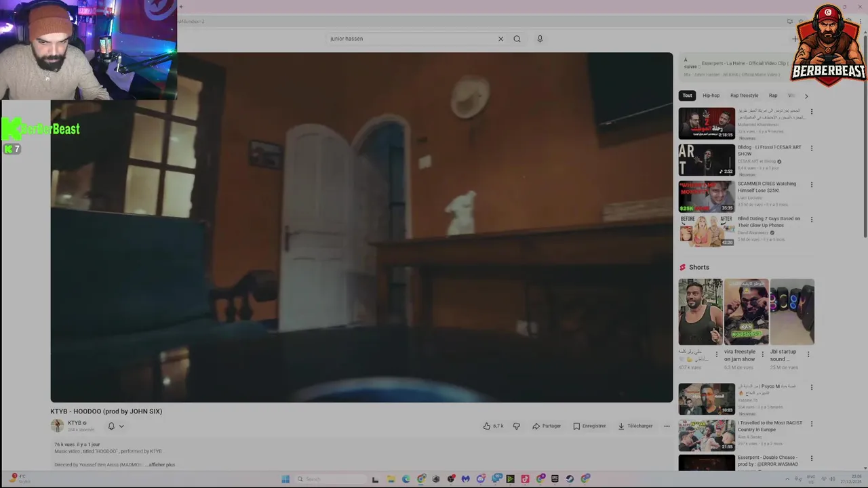Open Epic Games Launcher from the taskbar
Viewport: 868px width, 488px height.
pos(555,479)
